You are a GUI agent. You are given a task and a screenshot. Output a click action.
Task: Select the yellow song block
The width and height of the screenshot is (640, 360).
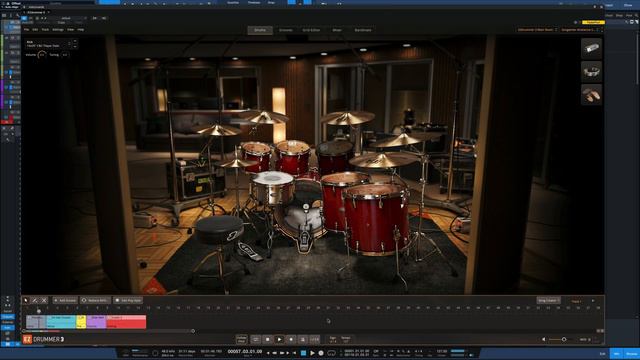pos(81,322)
